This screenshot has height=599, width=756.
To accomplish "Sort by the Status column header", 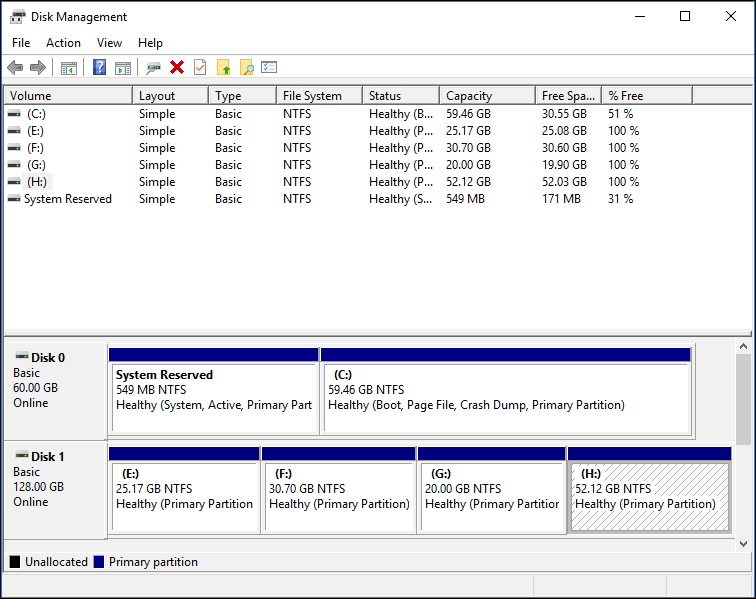I will (x=401, y=95).
